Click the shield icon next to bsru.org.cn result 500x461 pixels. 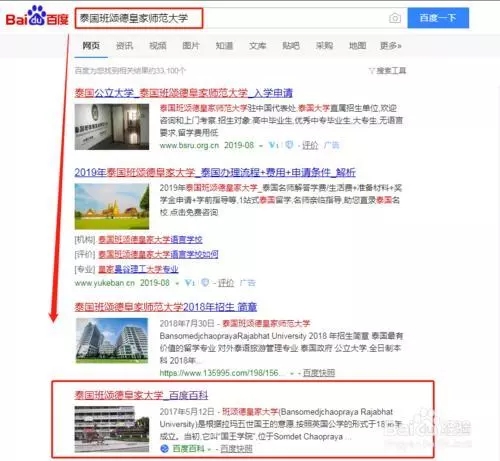pos(289,145)
